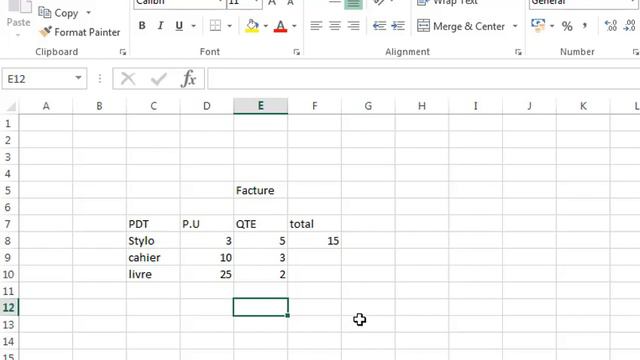
Task: Open underline style dropdown arrow
Action: coord(193,26)
